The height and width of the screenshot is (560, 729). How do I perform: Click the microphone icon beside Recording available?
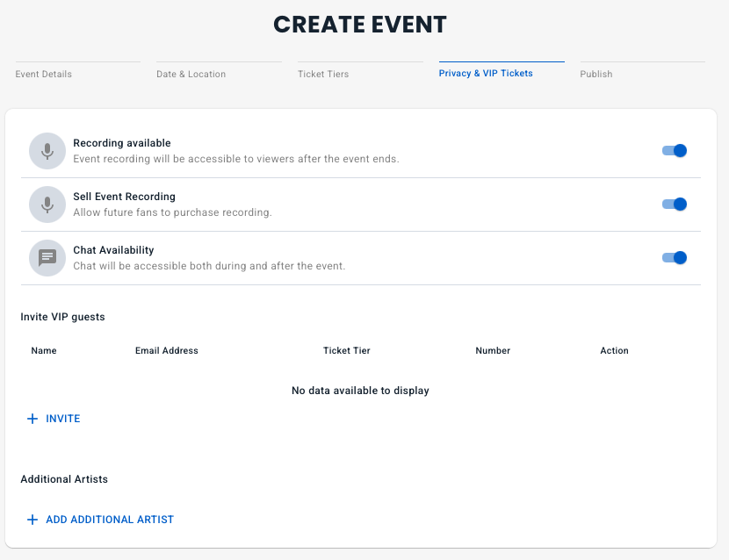(x=47, y=151)
